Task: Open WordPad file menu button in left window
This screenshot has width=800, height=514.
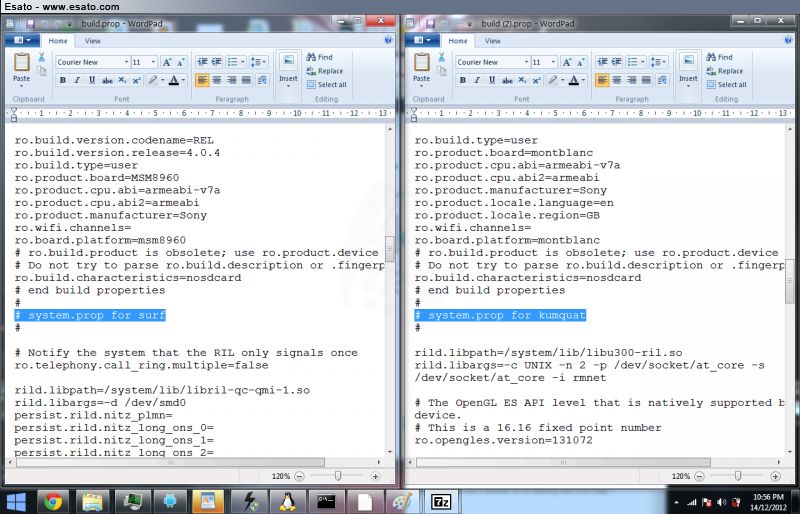Action: click(x=21, y=40)
